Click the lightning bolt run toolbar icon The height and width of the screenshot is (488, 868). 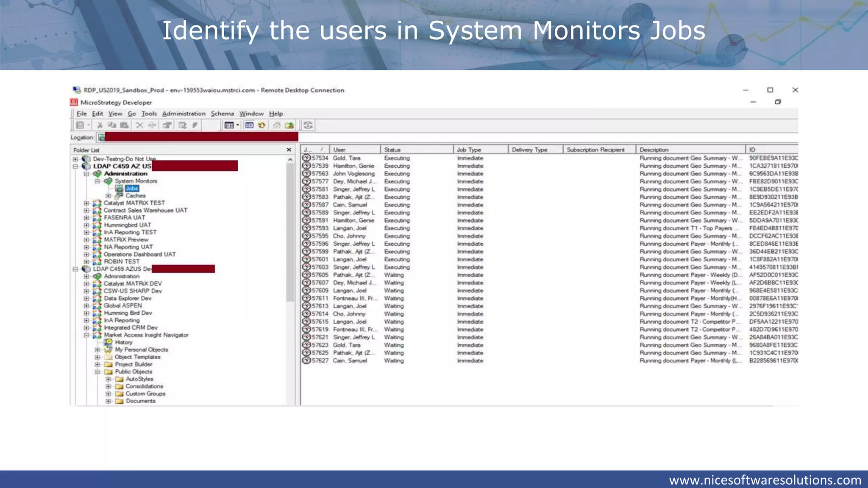[195, 125]
